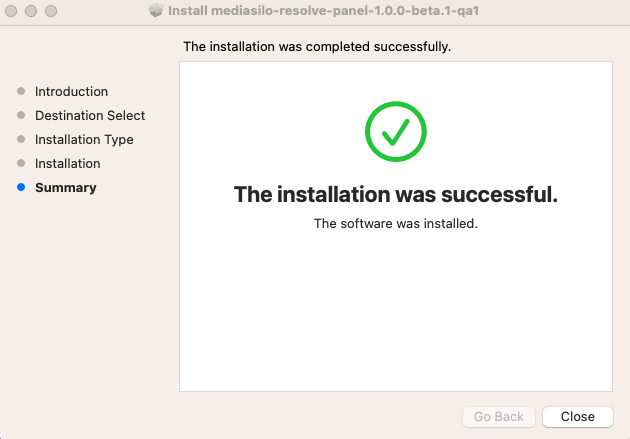The height and width of the screenshot is (439, 630).
Task: Click the green success checkmark icon
Action: (395, 131)
